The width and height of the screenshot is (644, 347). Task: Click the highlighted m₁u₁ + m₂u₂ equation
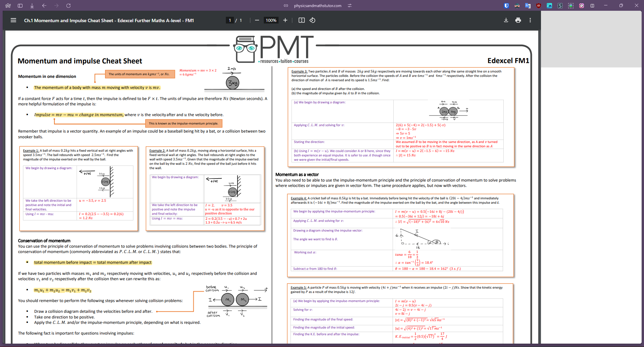(63, 290)
